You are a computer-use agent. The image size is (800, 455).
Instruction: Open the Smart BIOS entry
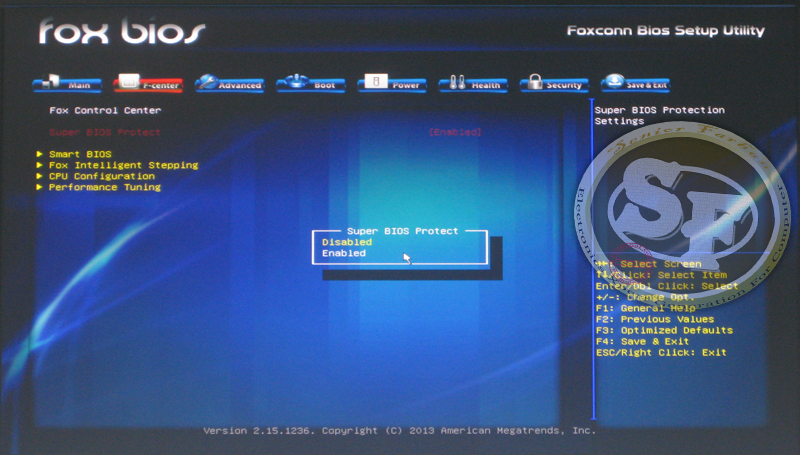[80, 154]
